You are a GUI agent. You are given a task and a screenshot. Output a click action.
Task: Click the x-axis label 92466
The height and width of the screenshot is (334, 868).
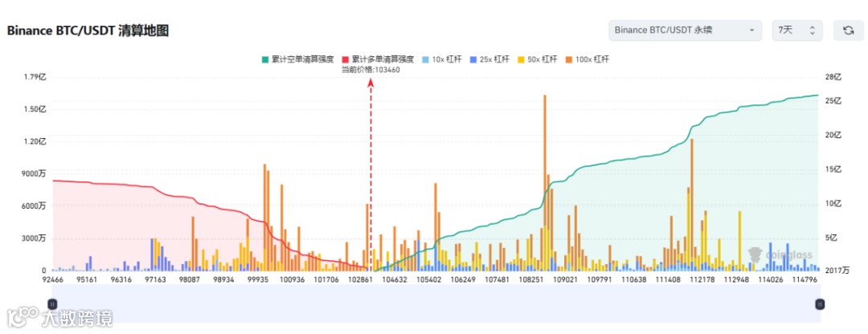tap(53, 280)
